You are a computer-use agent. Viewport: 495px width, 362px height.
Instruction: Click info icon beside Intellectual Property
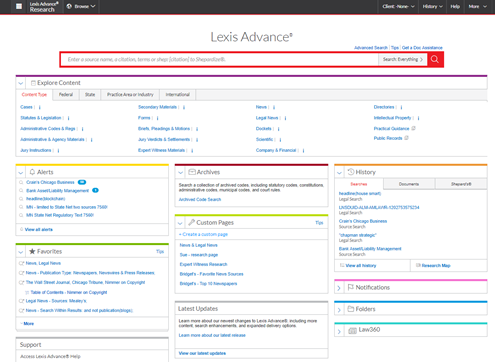click(418, 118)
